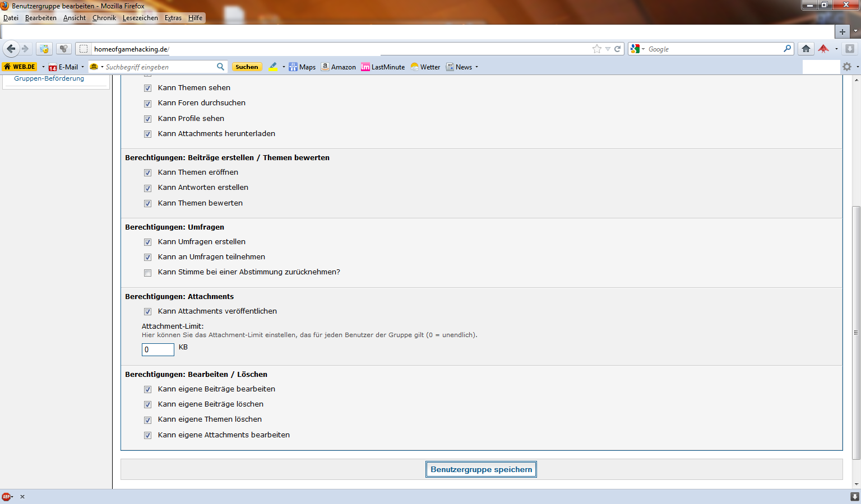Bookmark this page with the star icon
Viewport: 861px width, 504px height.
(x=596, y=49)
